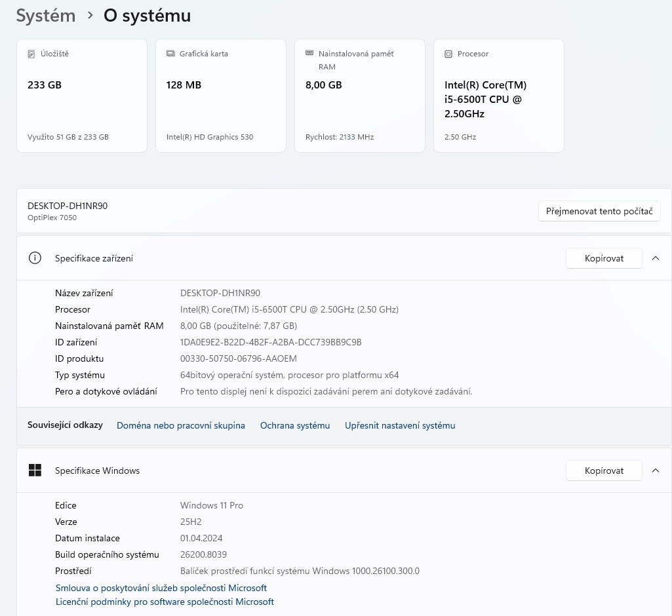Open Upřesnit nastavení systému link

400,425
